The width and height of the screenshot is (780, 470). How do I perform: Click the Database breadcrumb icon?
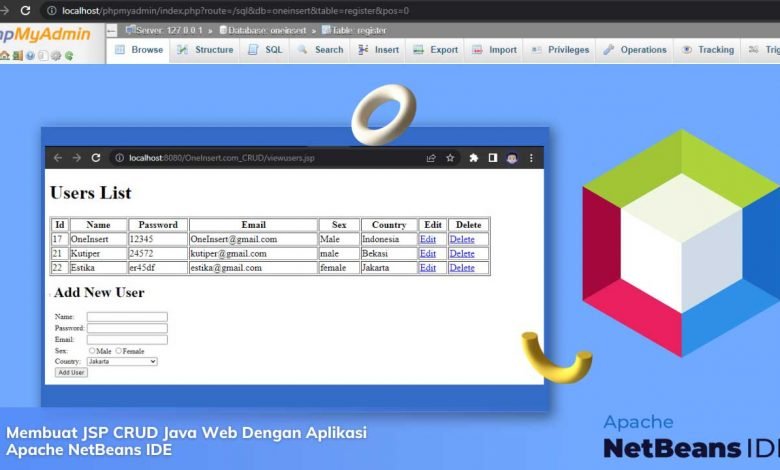coord(223,30)
